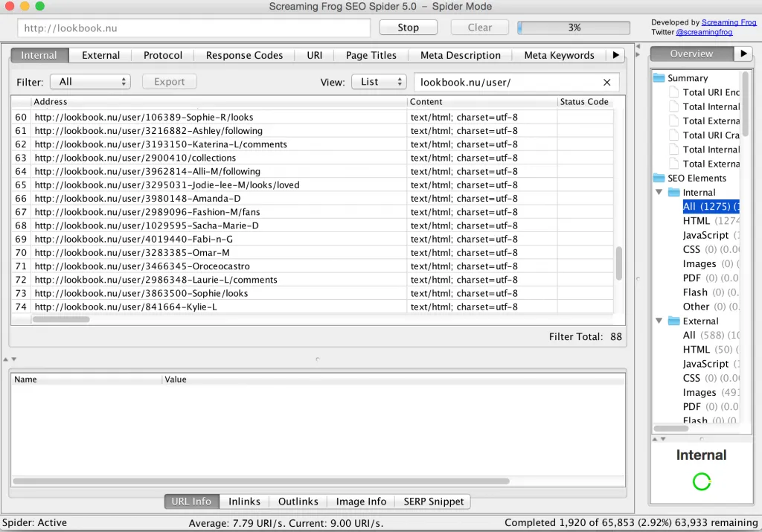
Task: Select All (588) under the External node
Action: (x=711, y=336)
